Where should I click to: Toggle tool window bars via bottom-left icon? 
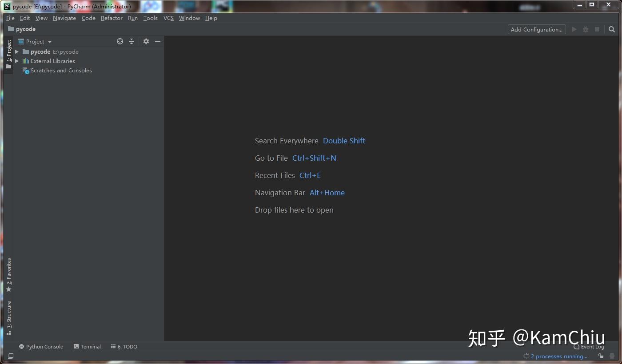point(11,356)
